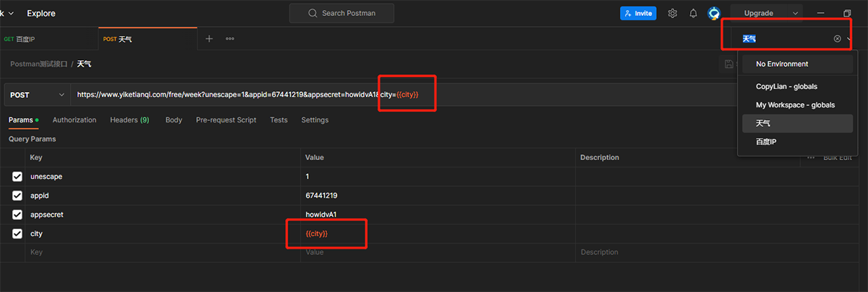Click the request URL field
Screen dimensions: 868x292
click(x=404, y=95)
